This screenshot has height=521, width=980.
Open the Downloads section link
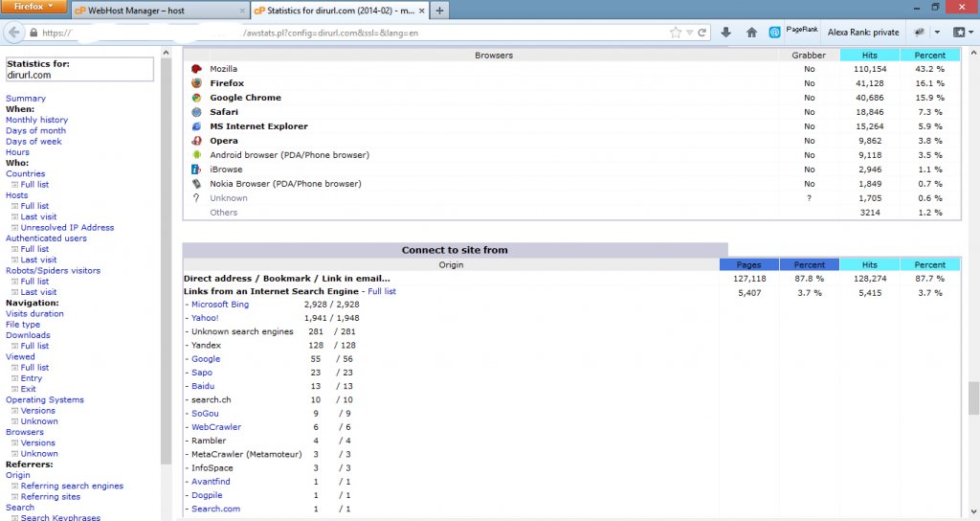28,334
